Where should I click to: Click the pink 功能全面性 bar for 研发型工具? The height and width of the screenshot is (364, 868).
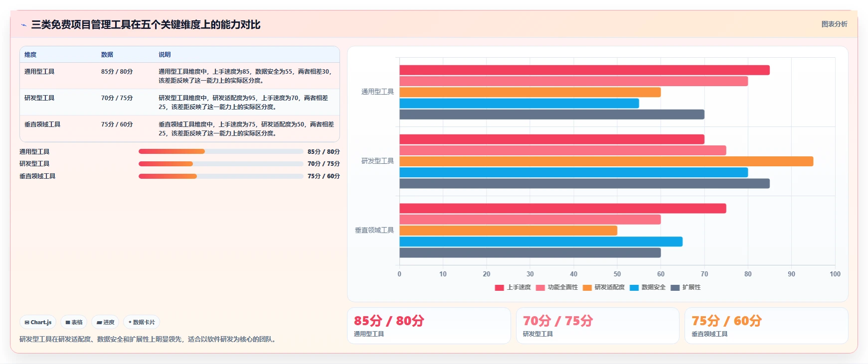[563, 150]
